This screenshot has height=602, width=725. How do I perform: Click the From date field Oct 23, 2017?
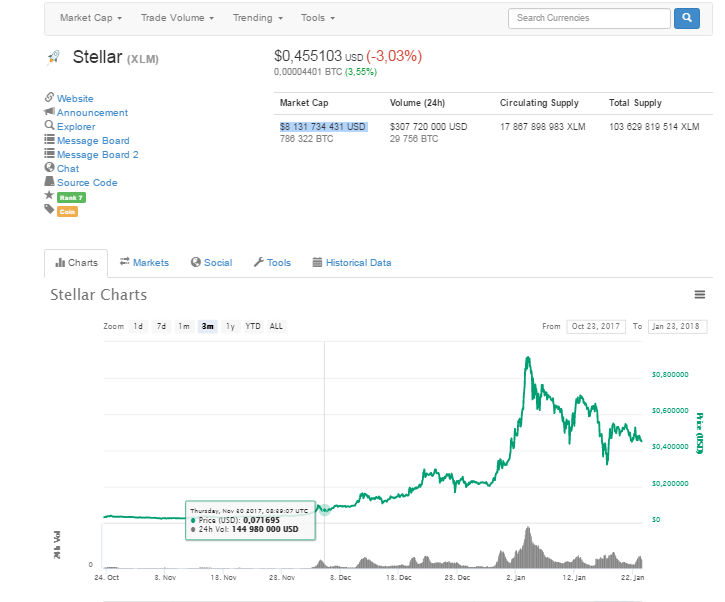click(x=596, y=327)
